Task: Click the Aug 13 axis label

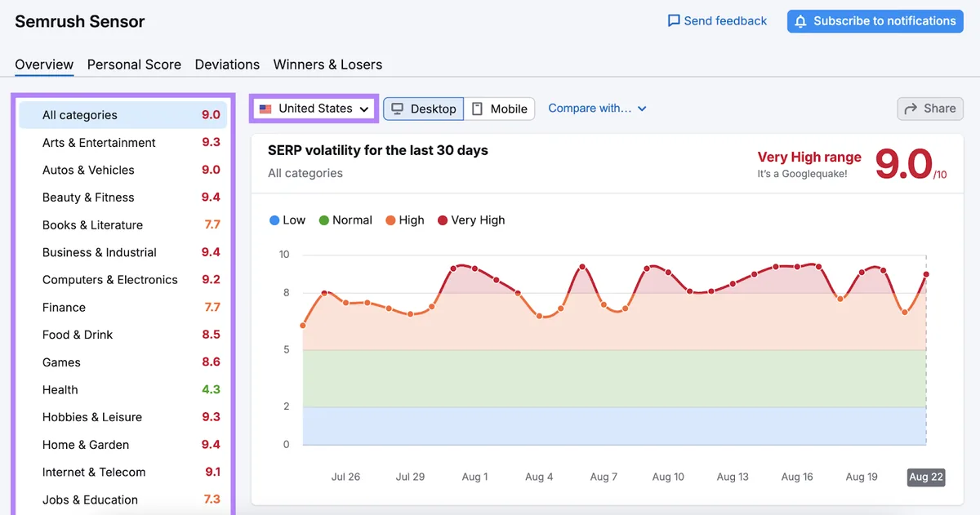Action: [x=733, y=477]
